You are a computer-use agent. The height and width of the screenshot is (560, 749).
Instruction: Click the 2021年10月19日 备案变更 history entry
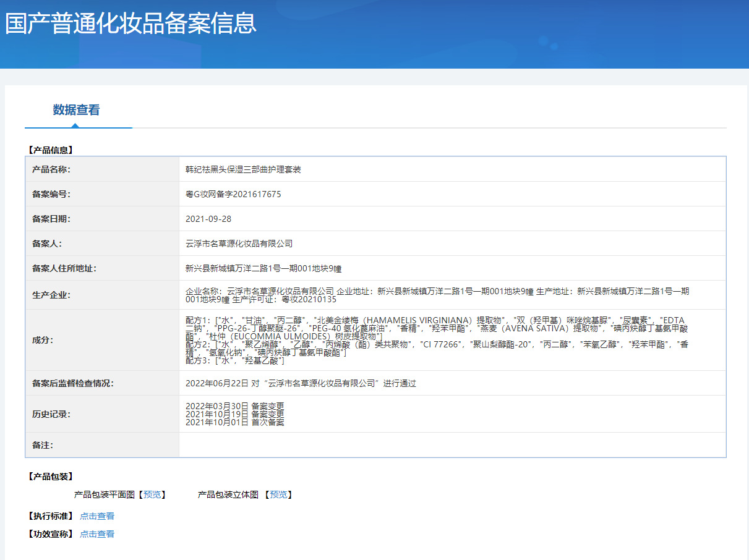[x=235, y=414]
